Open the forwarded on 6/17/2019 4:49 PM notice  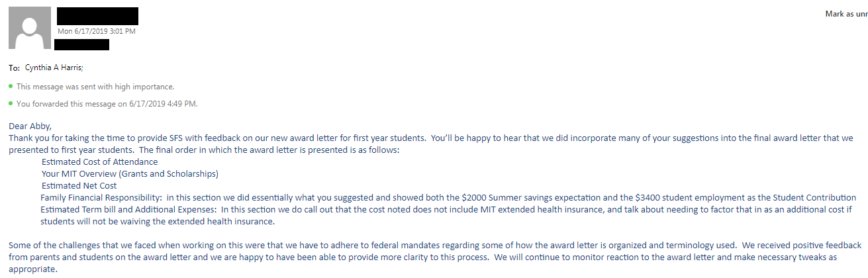click(x=107, y=104)
